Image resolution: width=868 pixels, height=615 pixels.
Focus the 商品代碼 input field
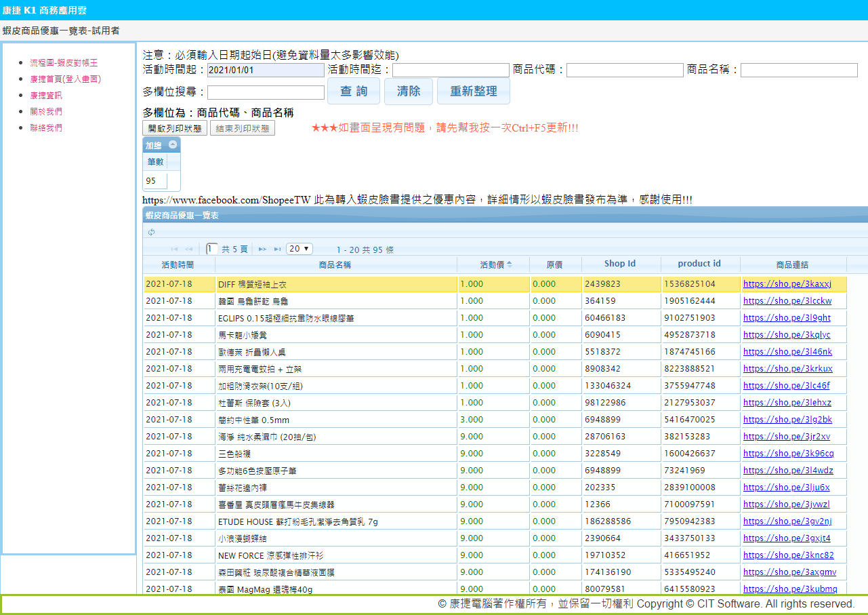point(625,71)
